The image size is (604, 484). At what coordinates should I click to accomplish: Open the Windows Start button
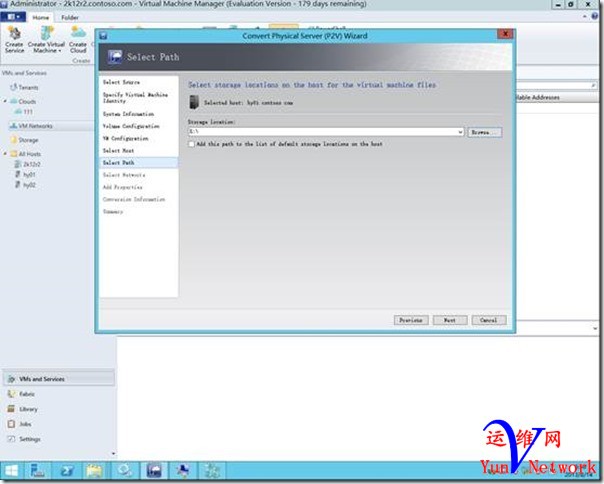12,471
